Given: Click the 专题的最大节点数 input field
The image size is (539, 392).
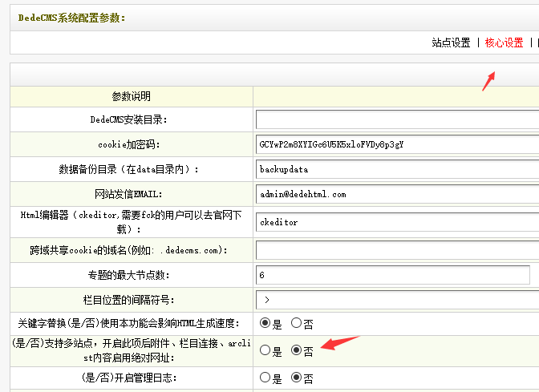Looking at the screenshot, I should point(393,275).
